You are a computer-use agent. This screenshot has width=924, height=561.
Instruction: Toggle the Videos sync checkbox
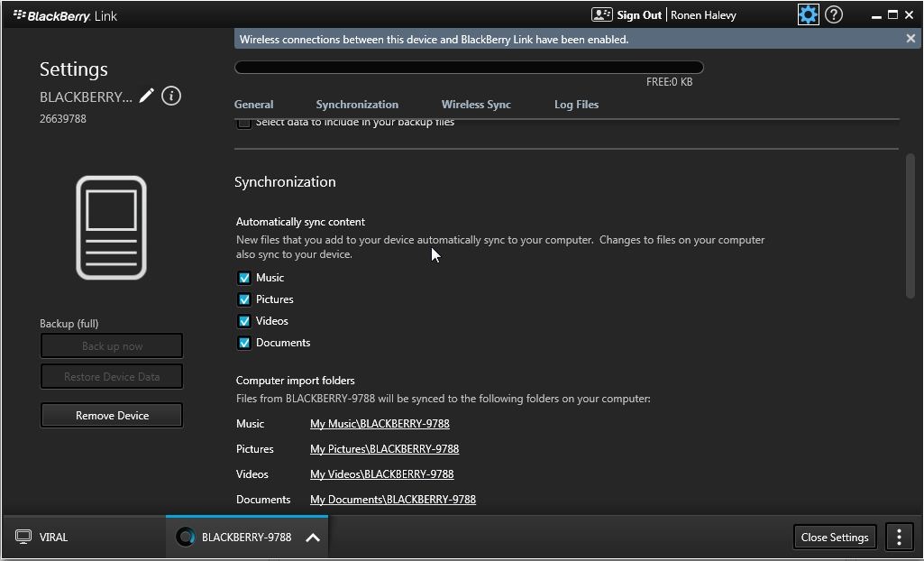(x=244, y=321)
